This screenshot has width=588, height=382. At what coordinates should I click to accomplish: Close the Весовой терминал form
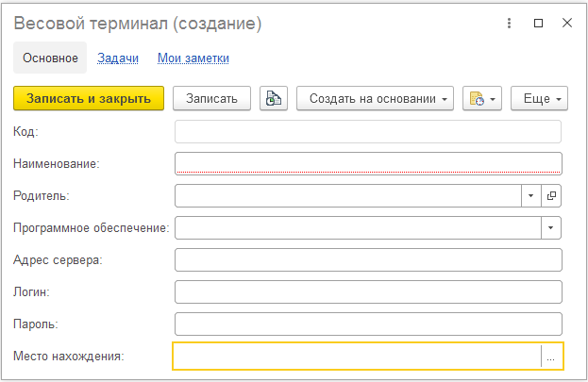(x=566, y=23)
